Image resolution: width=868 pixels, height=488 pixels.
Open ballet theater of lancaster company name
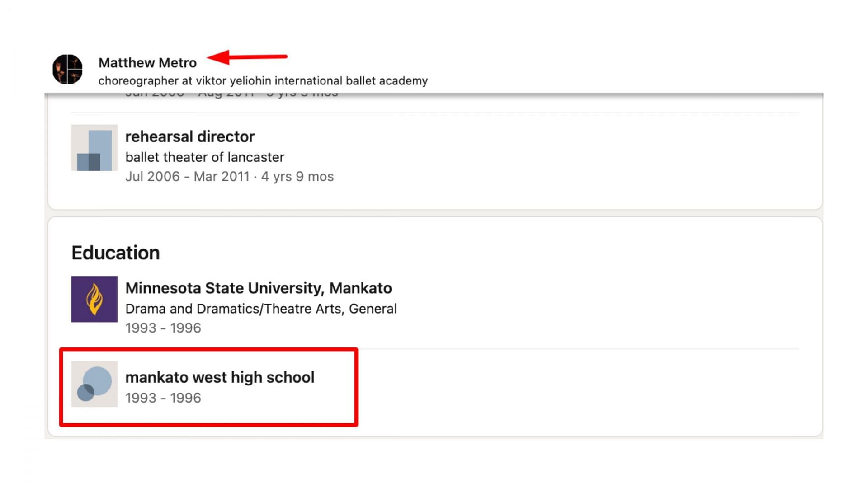tap(205, 157)
